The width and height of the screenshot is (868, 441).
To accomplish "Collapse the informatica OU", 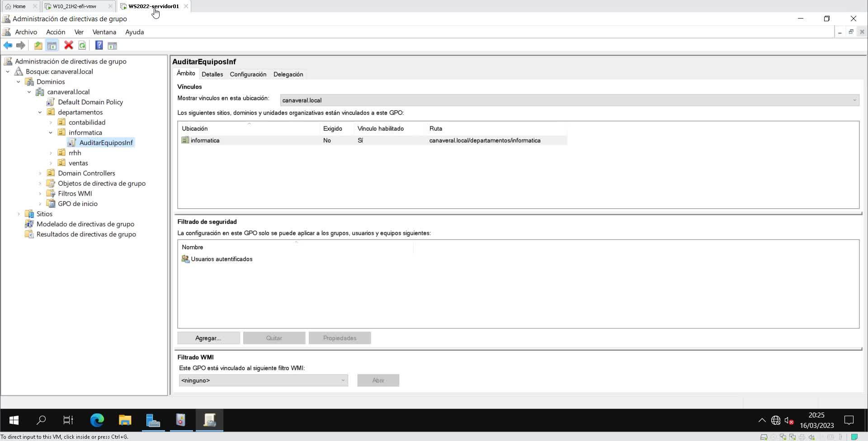I will pyautogui.click(x=51, y=133).
